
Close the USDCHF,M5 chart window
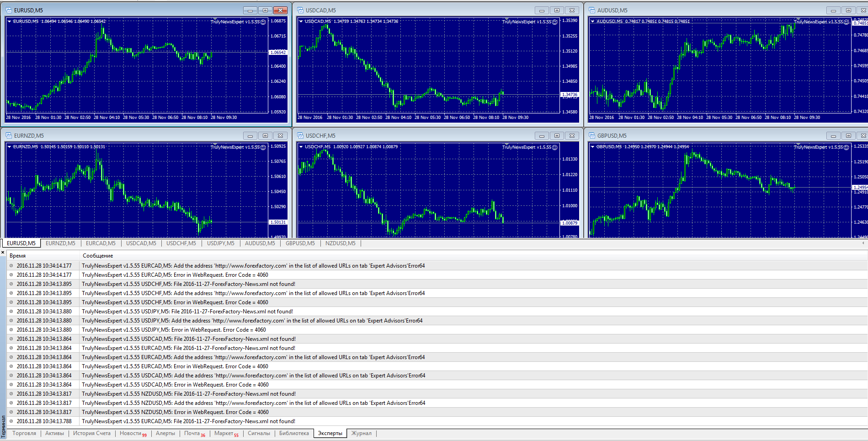572,135
